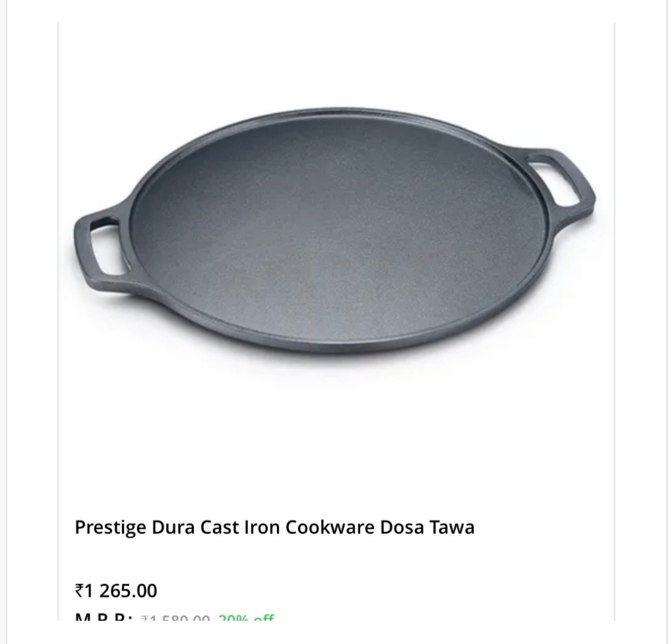
Task: Click the words "Cast Iron" in the title
Action: click(240, 527)
